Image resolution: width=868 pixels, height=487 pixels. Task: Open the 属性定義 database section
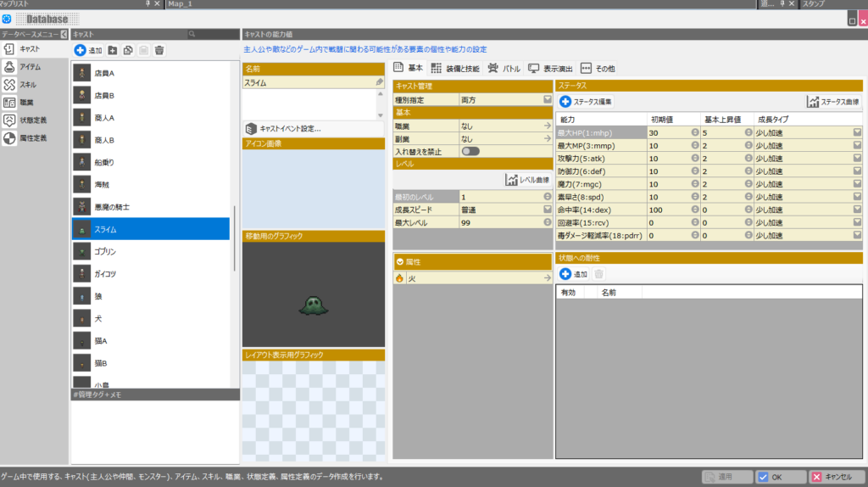(32, 138)
